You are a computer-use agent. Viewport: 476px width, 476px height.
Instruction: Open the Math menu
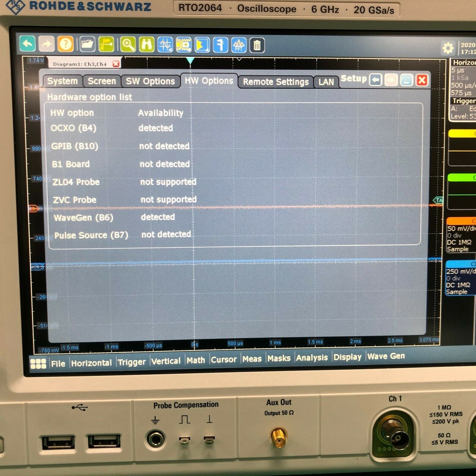click(196, 360)
